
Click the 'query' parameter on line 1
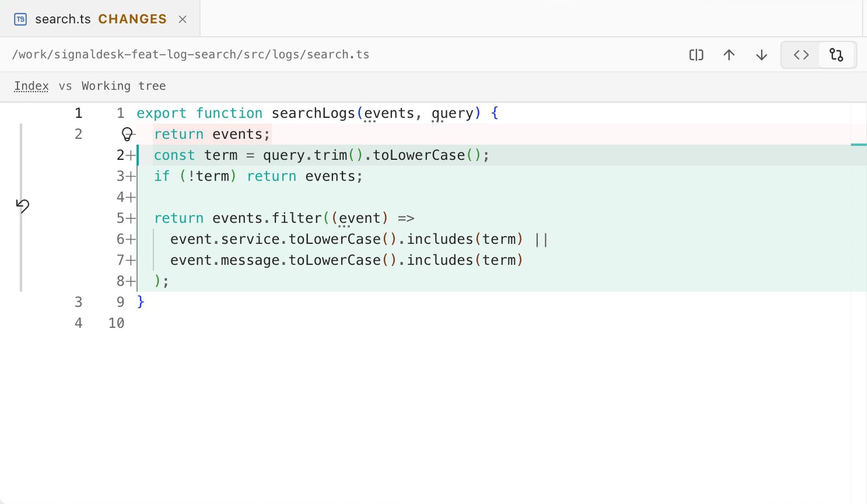tap(452, 113)
